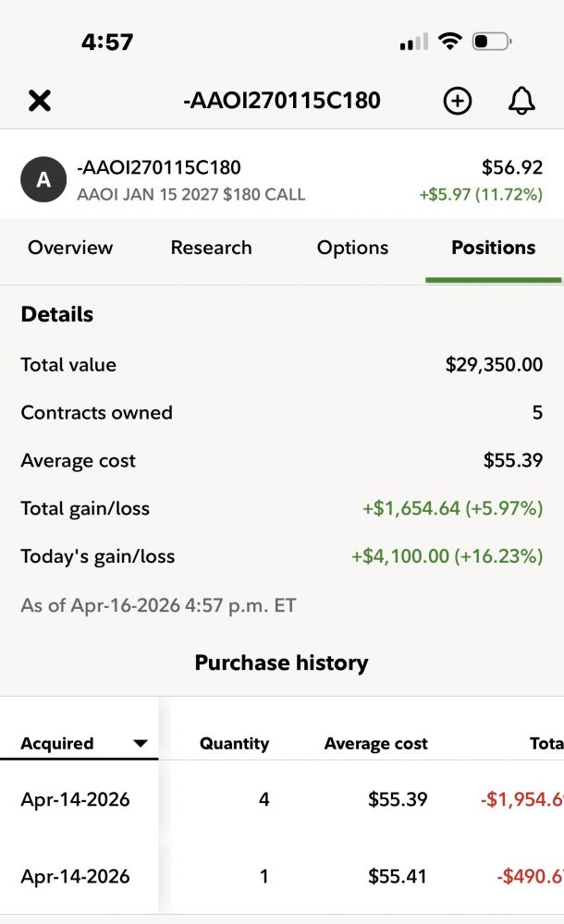Open the Research tab

pos(211,248)
